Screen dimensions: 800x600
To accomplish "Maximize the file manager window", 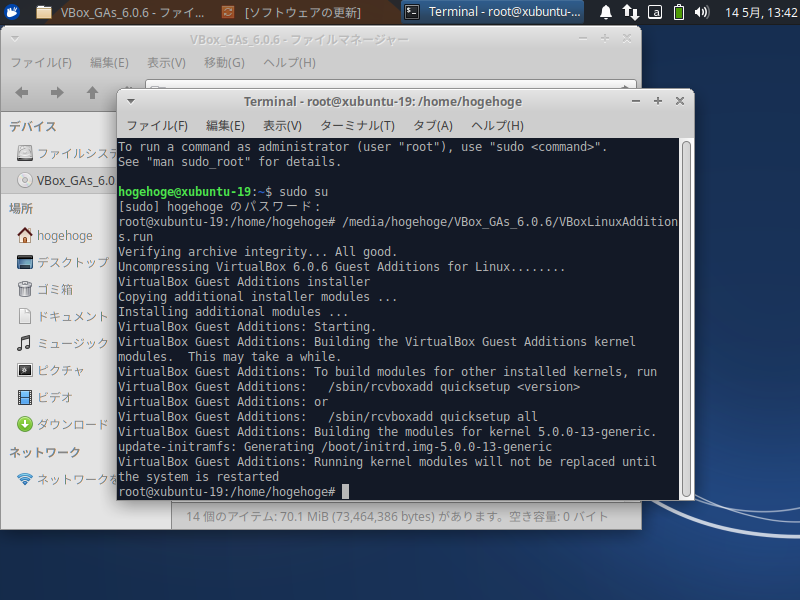I will (605, 39).
